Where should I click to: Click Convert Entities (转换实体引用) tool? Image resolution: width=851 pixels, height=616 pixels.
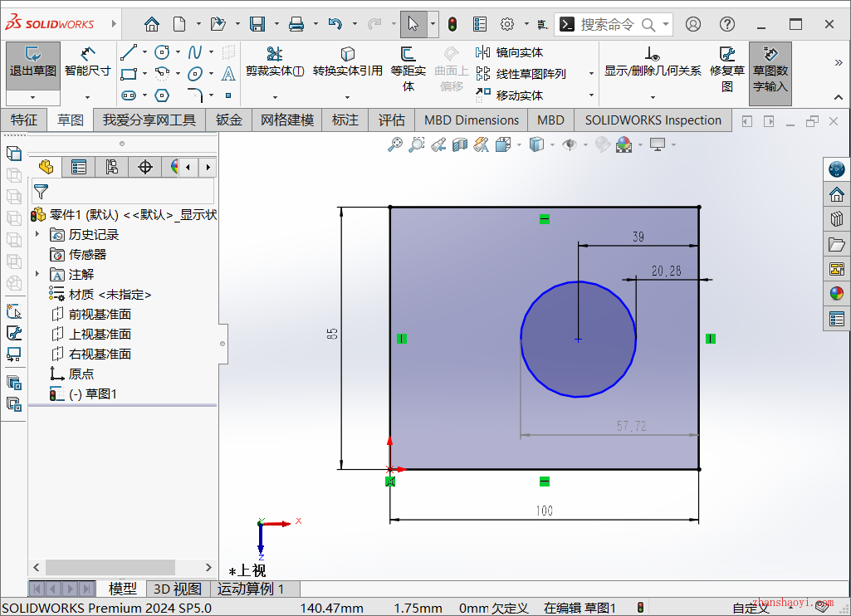(347, 62)
